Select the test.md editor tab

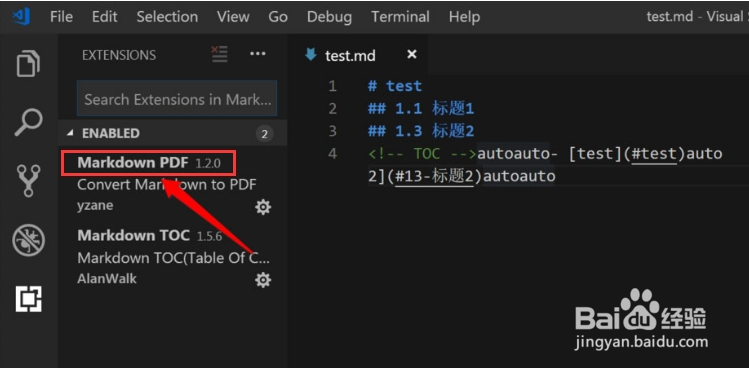[x=350, y=55]
